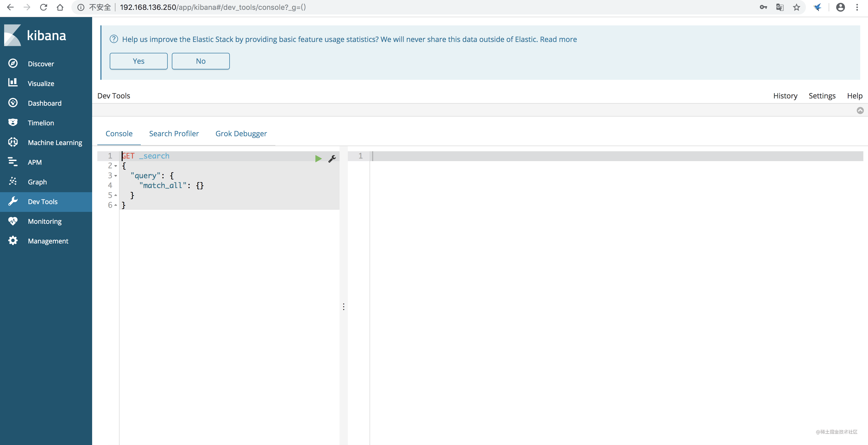Go to Monitoring label in sidebar
The width and height of the screenshot is (868, 445).
[45, 221]
